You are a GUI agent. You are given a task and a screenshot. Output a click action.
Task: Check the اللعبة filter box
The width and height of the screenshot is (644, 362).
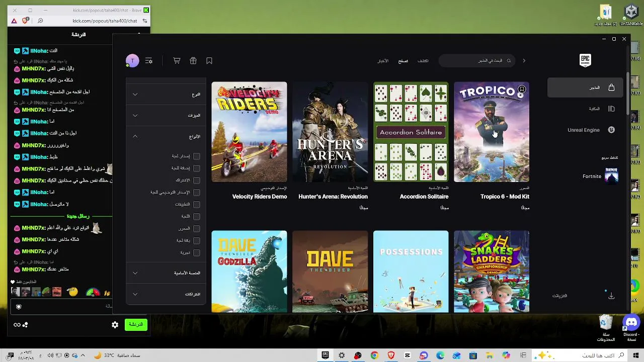coord(197,217)
